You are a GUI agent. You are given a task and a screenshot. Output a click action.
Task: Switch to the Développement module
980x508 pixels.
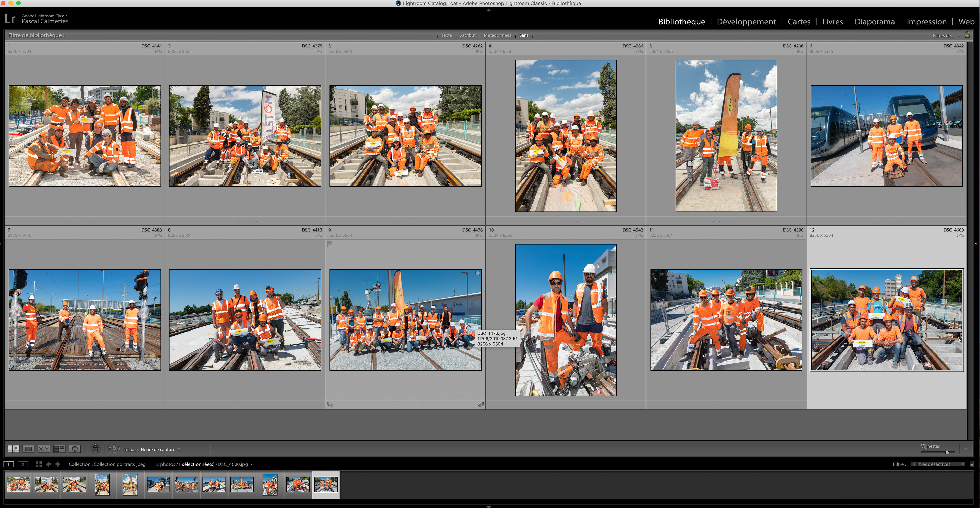[746, 22]
